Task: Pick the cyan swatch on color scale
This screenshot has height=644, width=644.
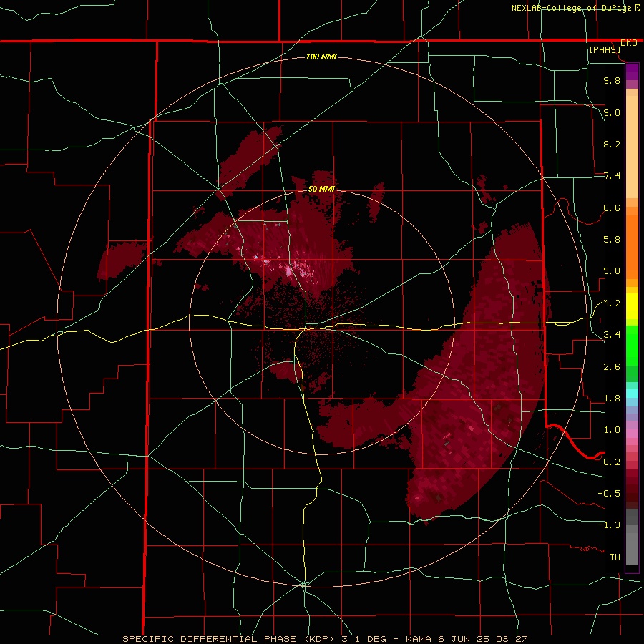Action: pyautogui.click(x=632, y=394)
